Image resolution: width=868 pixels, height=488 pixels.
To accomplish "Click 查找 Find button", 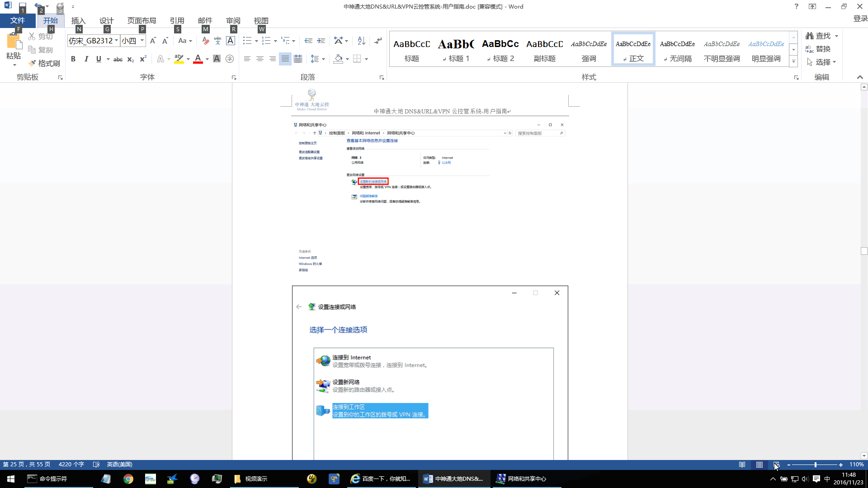I will tap(818, 36).
